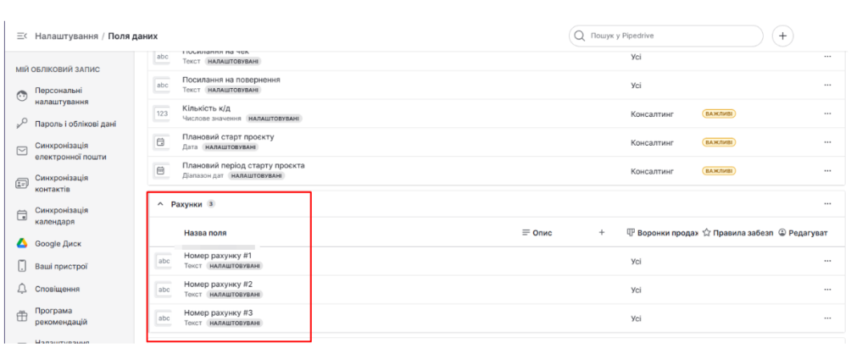Screen dimensions: 868x354
Task: Open Сповіщення settings
Action: coord(57,289)
